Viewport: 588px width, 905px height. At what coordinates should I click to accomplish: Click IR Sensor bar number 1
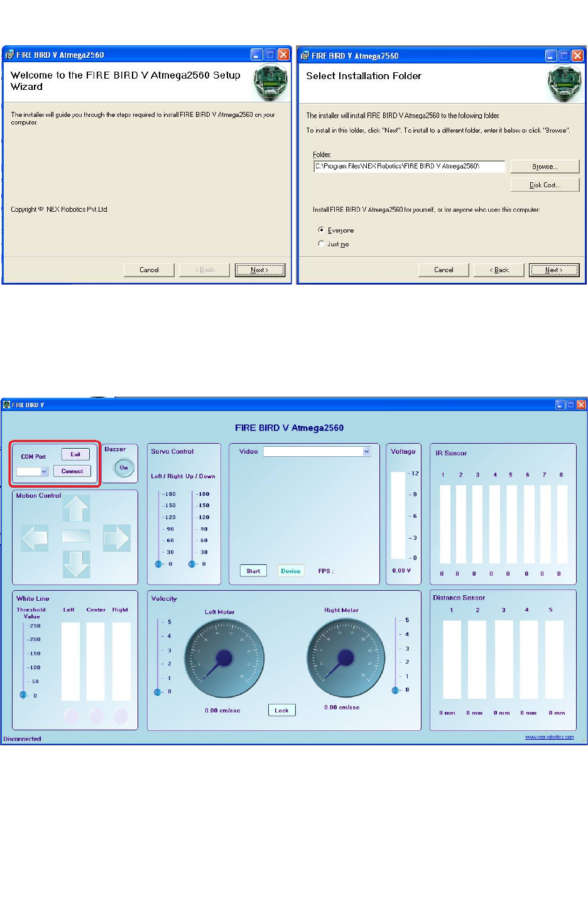point(445,524)
